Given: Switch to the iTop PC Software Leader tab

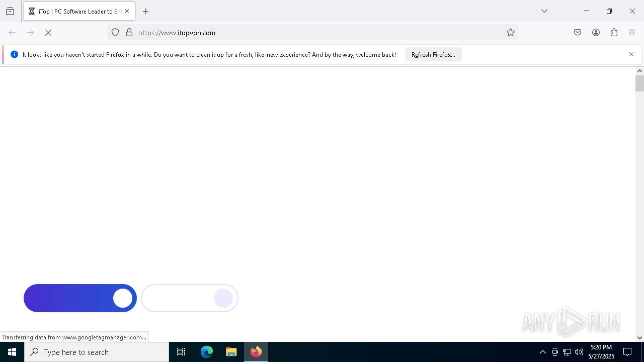Looking at the screenshot, I should tap(79, 11).
